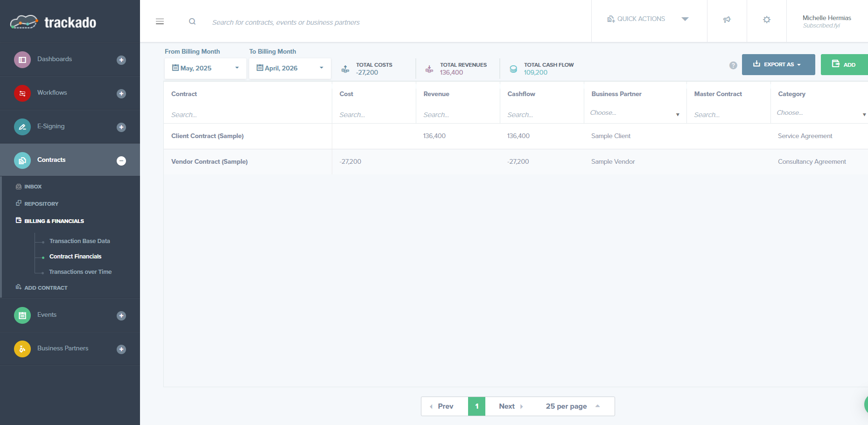Focus the Master Contract search field
This screenshot has height=425, width=868.
click(x=728, y=115)
